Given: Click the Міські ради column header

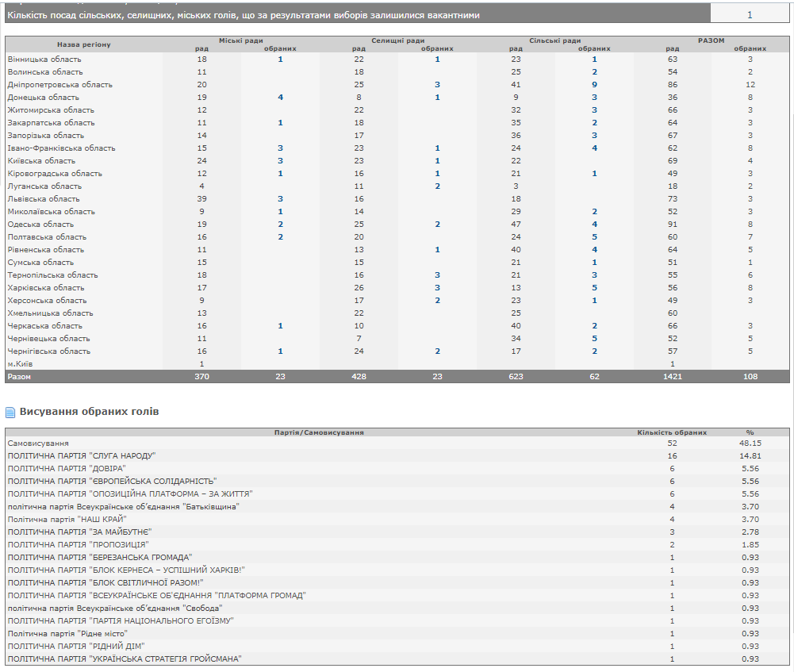Looking at the screenshot, I should pyautogui.click(x=240, y=40).
